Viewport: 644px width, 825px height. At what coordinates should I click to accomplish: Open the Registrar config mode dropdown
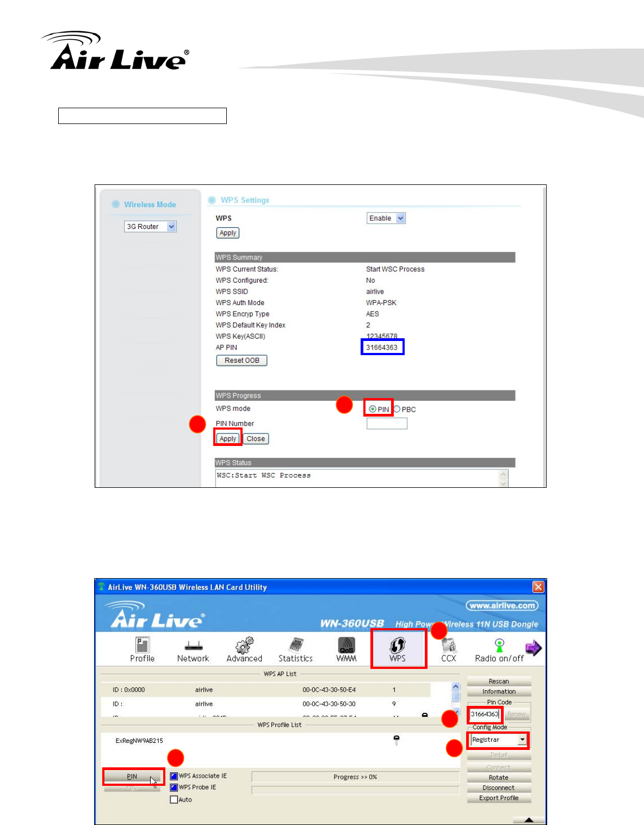point(499,740)
